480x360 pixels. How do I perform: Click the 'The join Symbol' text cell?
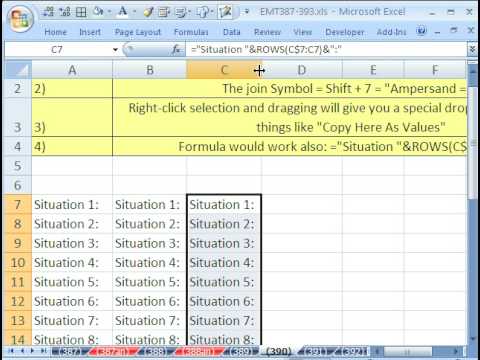point(290,88)
